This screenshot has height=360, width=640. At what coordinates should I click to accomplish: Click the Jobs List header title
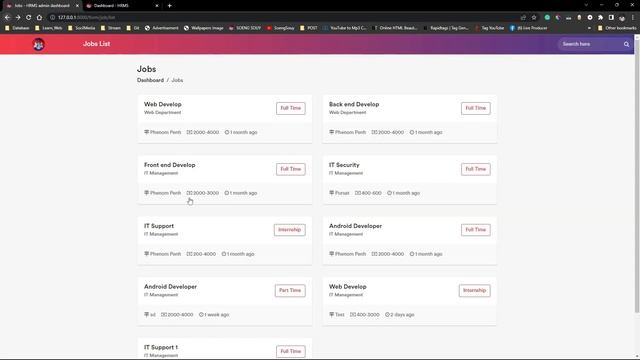pos(96,44)
